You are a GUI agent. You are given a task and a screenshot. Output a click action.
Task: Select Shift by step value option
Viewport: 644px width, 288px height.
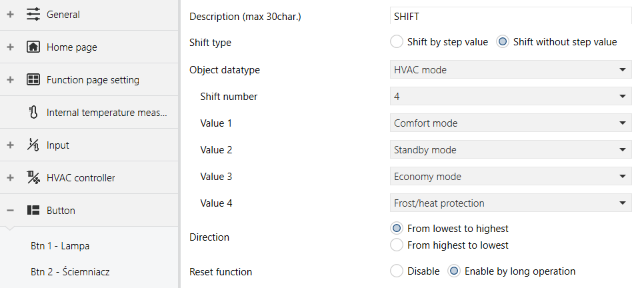[397, 42]
